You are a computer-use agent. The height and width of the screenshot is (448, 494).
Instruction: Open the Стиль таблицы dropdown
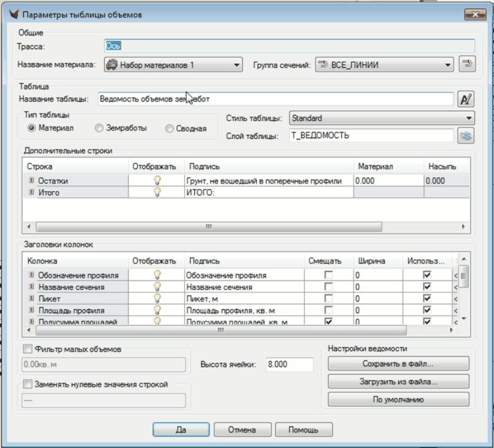tap(382, 118)
